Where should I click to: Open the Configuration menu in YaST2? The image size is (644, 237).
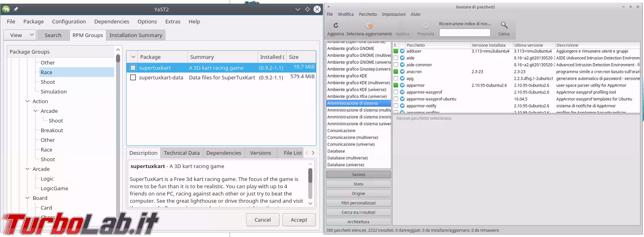pyautogui.click(x=69, y=21)
